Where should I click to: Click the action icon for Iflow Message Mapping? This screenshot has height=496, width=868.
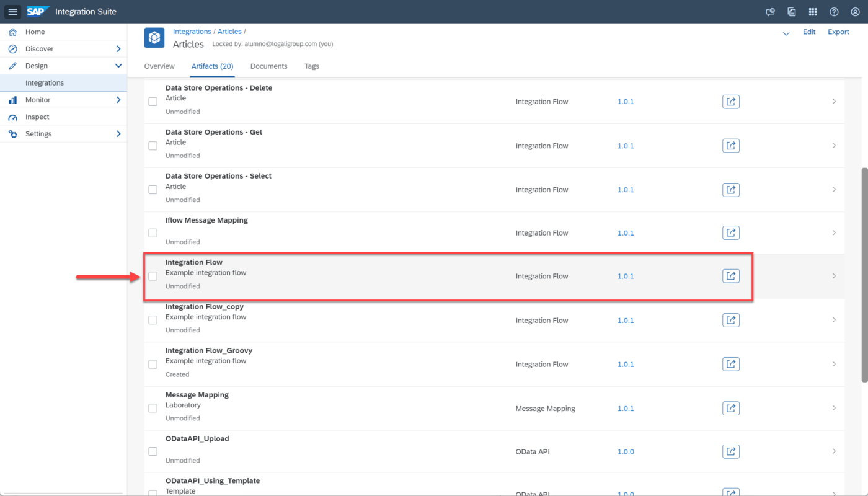(731, 233)
